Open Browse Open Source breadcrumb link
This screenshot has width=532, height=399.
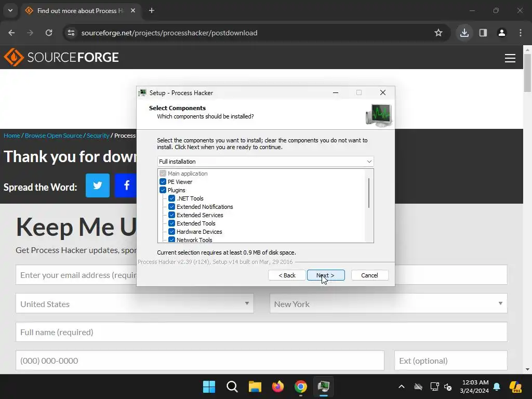pos(54,136)
